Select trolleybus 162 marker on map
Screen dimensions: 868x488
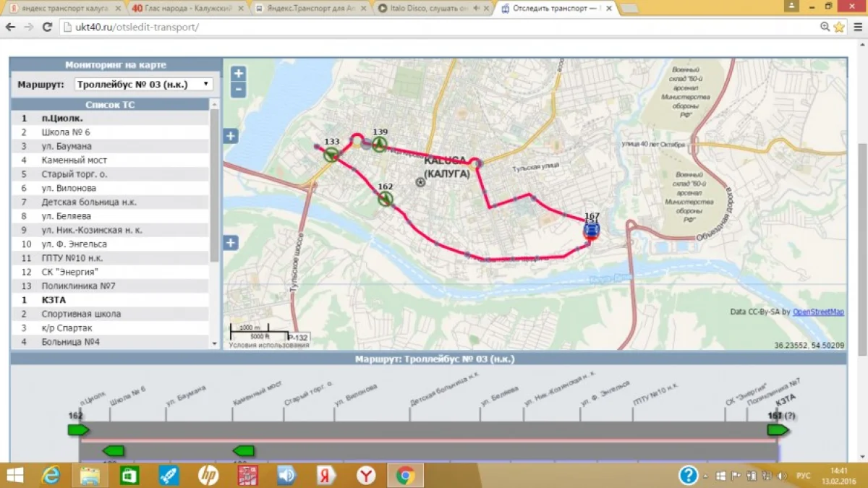386,198
